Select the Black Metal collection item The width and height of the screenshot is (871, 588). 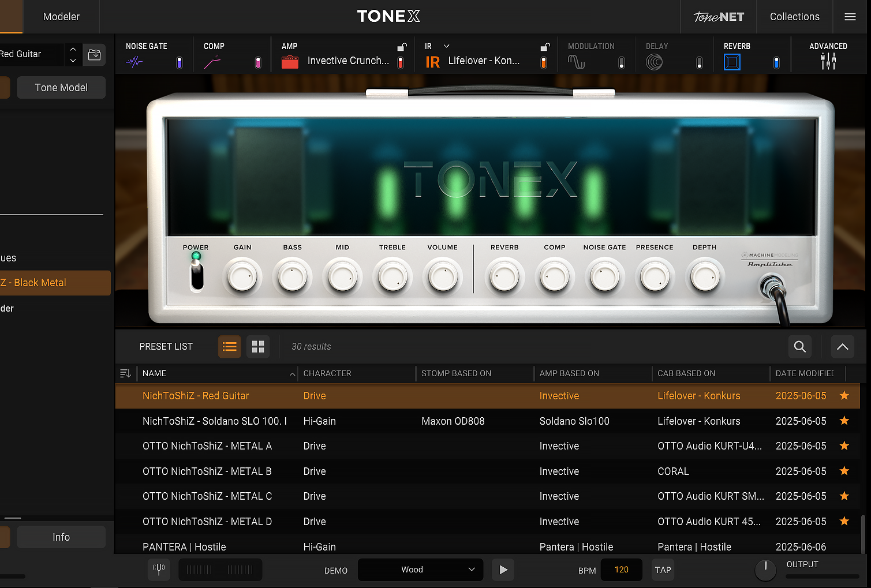click(x=55, y=283)
